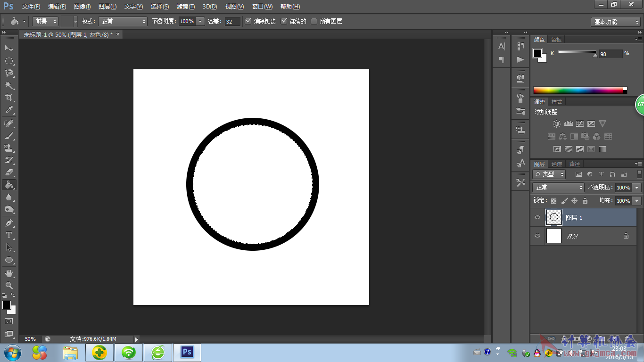Add a Levels adjustment
Viewport: 644px width, 362px height.
pyautogui.click(x=568, y=124)
